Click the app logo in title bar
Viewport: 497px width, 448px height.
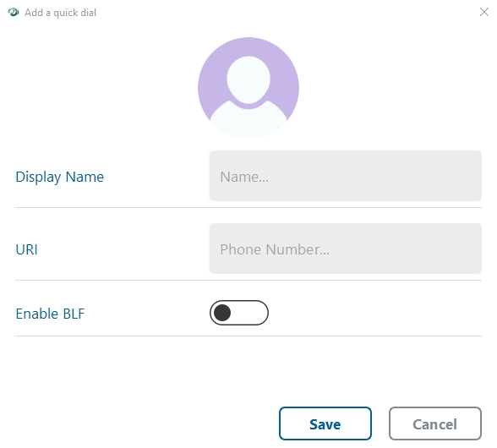pyautogui.click(x=14, y=12)
